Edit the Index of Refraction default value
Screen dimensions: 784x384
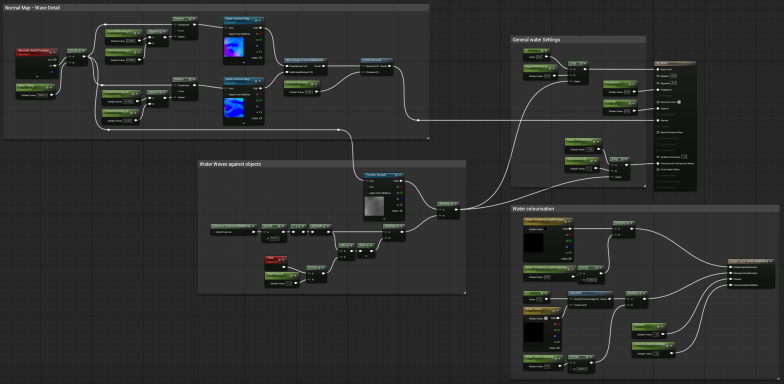point(589,149)
